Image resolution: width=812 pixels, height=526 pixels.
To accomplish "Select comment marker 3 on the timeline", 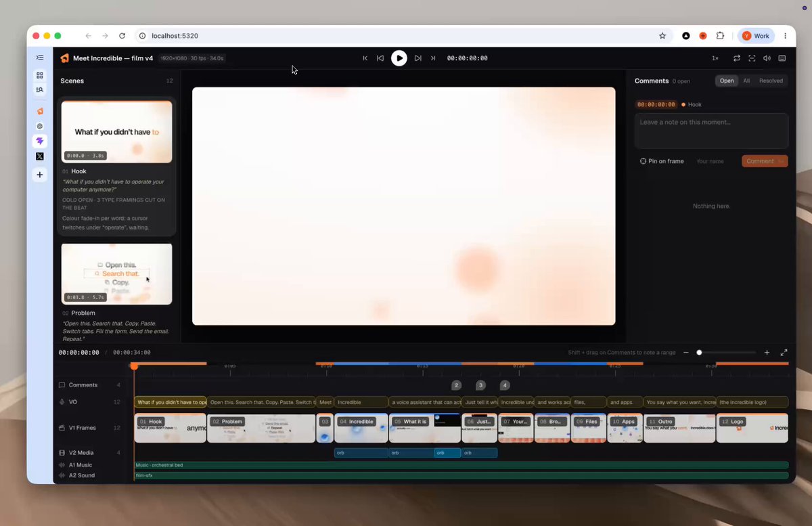I will [480, 385].
